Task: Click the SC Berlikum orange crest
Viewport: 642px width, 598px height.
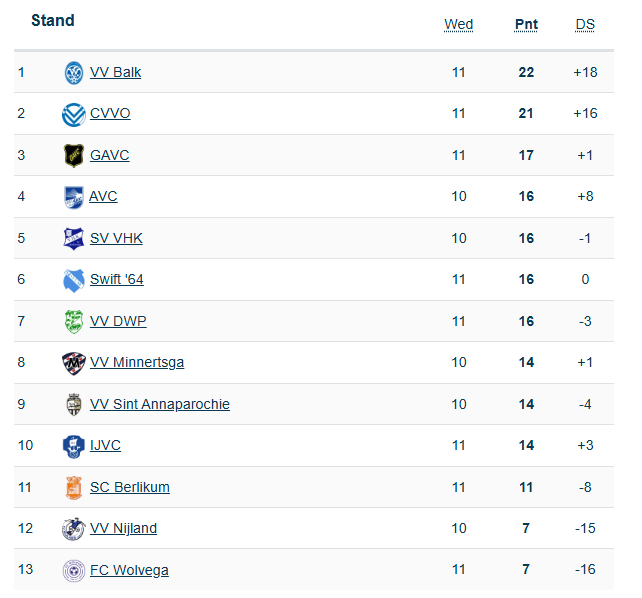Action: tap(74, 487)
